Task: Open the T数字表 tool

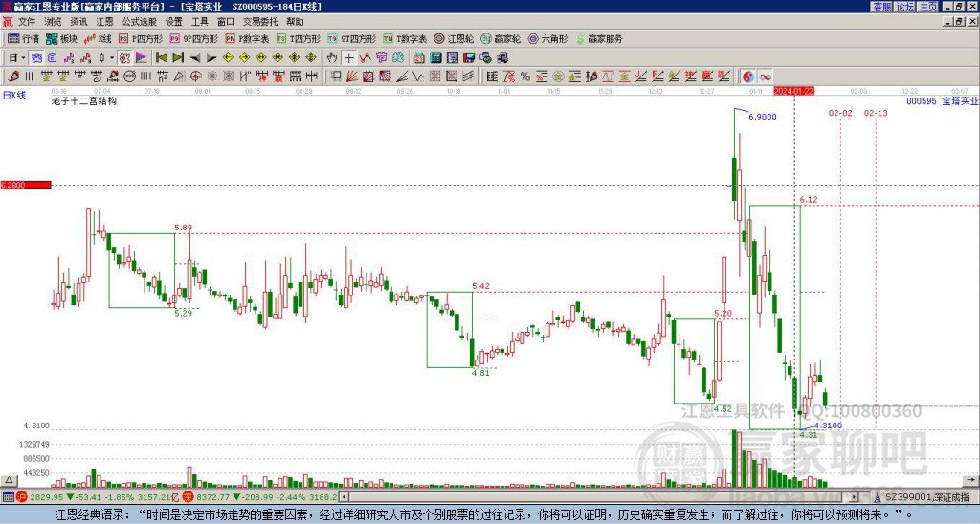Action: (x=405, y=39)
